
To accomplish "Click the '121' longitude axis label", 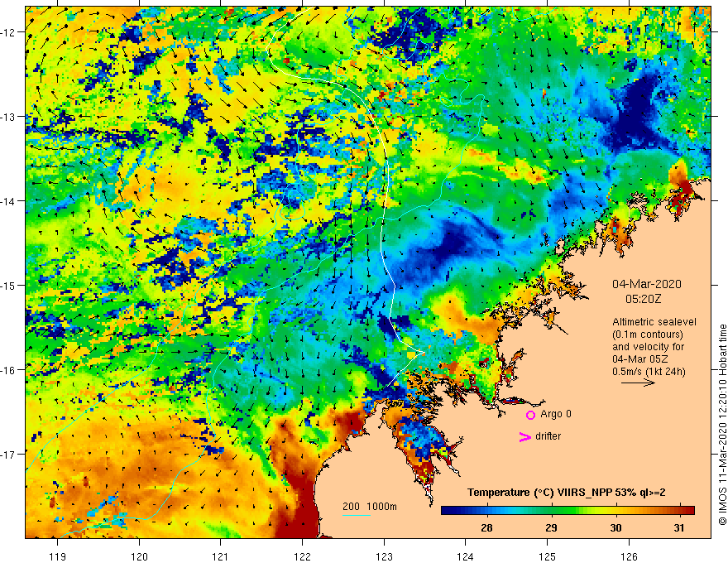I will [221, 556].
